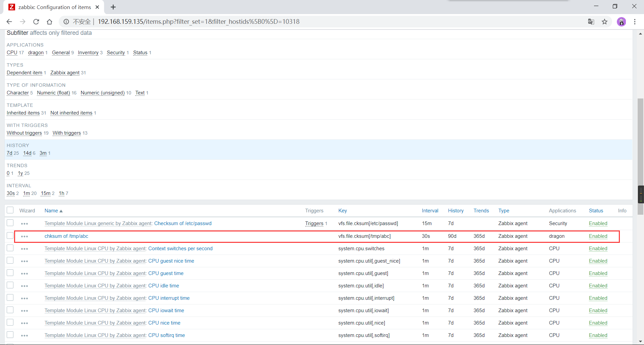Filter interval by 1h

(61, 193)
